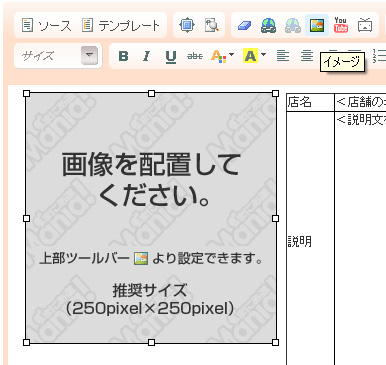Open the テンプレート (Template) button
This screenshot has height=365, width=386.
coord(121,25)
